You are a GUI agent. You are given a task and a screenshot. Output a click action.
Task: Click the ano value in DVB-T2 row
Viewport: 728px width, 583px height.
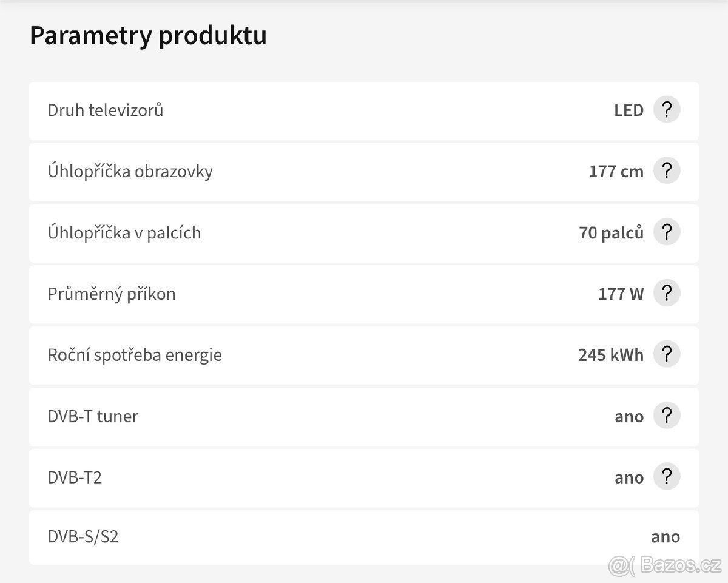(x=629, y=477)
